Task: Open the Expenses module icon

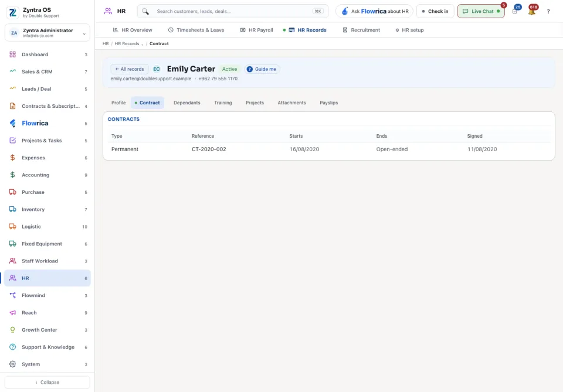Action: pos(12,158)
